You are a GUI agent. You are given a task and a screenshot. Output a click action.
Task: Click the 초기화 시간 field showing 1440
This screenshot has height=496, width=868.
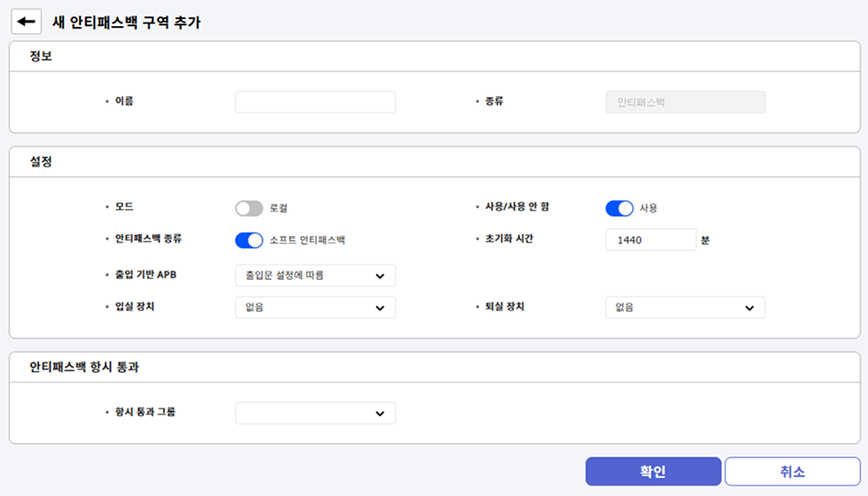pyautogui.click(x=650, y=240)
